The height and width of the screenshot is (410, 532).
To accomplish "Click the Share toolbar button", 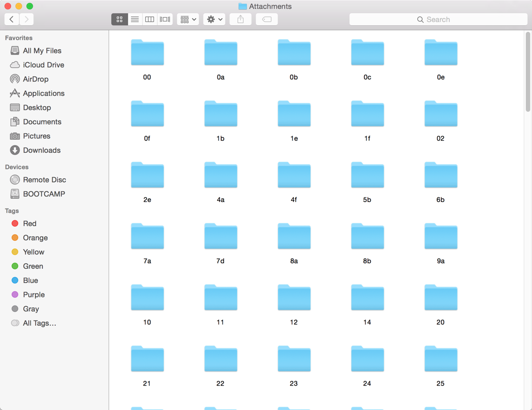I will click(241, 19).
